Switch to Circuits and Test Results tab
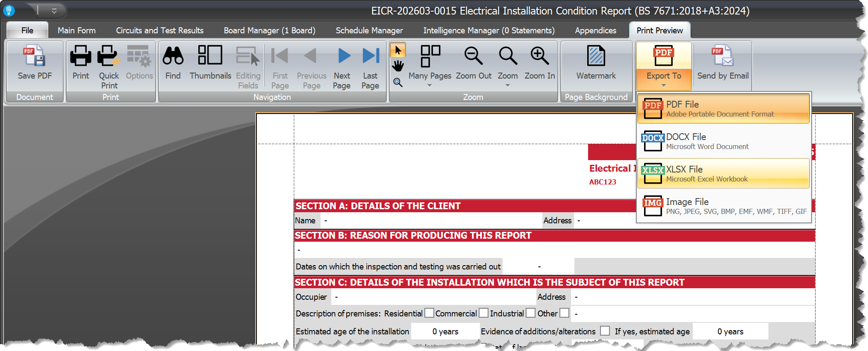868x351 pixels. 159,30
